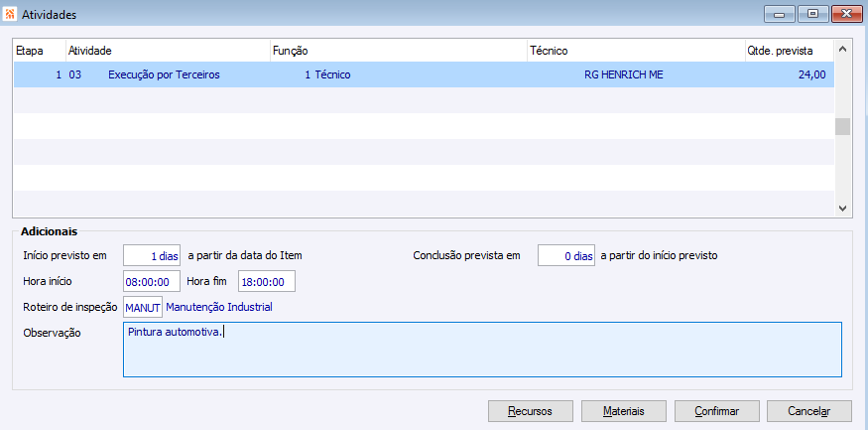Focus the Conclusão prevista em days field

tap(566, 256)
